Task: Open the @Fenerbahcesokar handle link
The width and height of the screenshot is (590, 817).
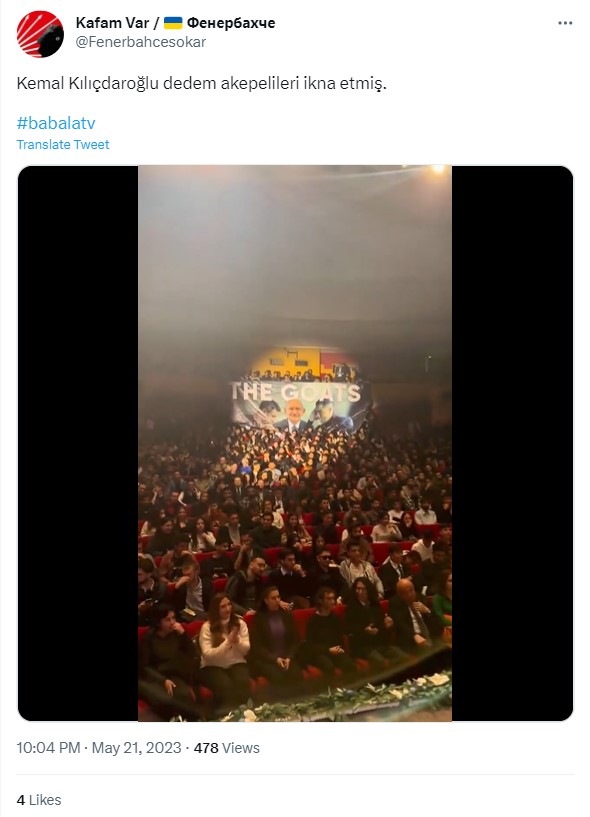Action: pyautogui.click(x=141, y=42)
